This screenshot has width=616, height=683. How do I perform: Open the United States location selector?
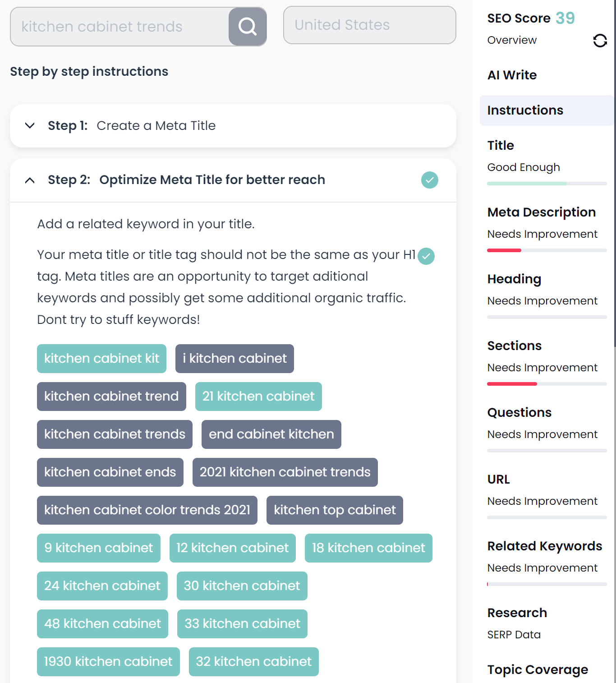pyautogui.click(x=369, y=25)
